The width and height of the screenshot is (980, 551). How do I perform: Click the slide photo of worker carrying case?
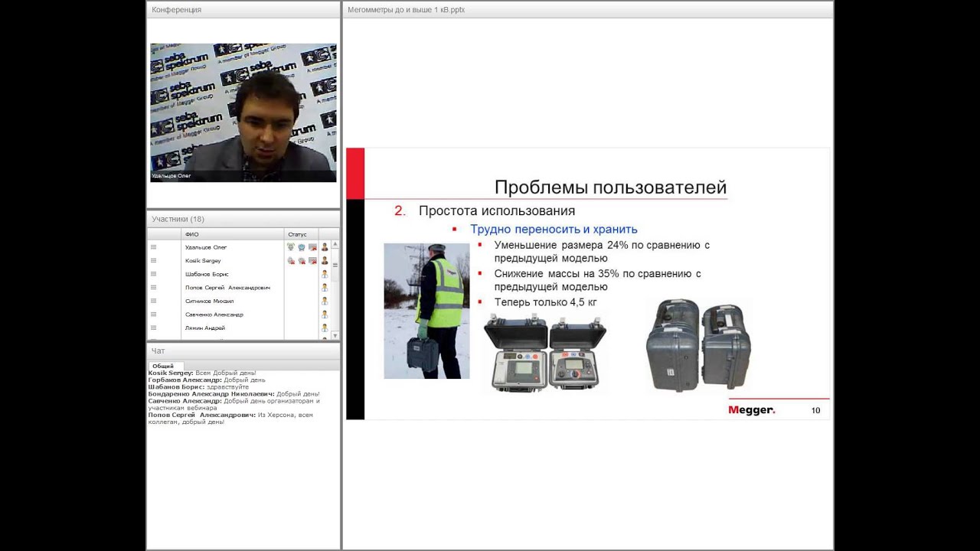click(426, 311)
